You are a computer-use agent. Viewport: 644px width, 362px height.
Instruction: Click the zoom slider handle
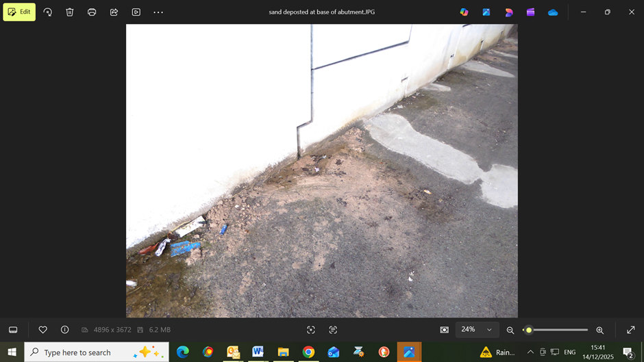(529, 330)
